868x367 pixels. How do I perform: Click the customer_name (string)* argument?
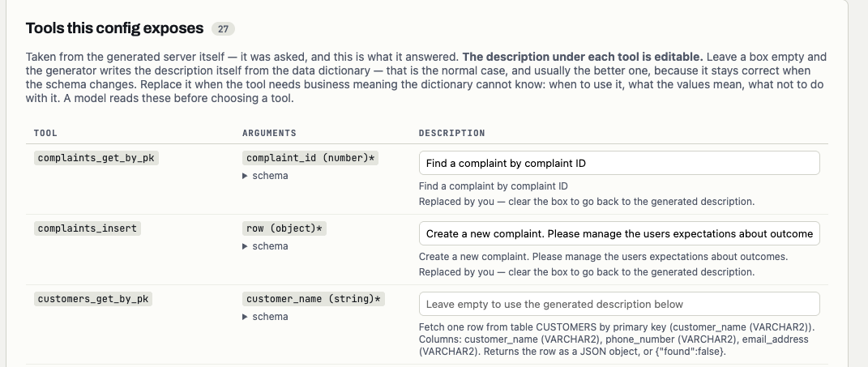(x=314, y=299)
